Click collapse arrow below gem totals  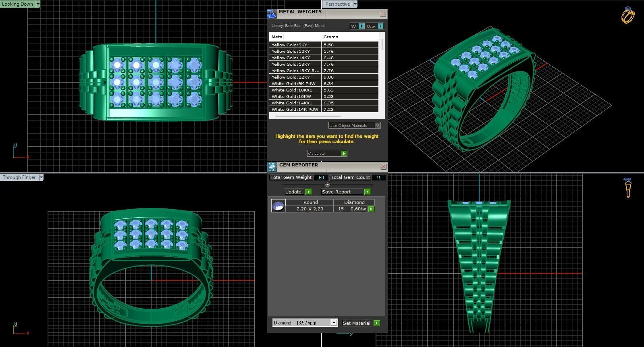(x=327, y=185)
